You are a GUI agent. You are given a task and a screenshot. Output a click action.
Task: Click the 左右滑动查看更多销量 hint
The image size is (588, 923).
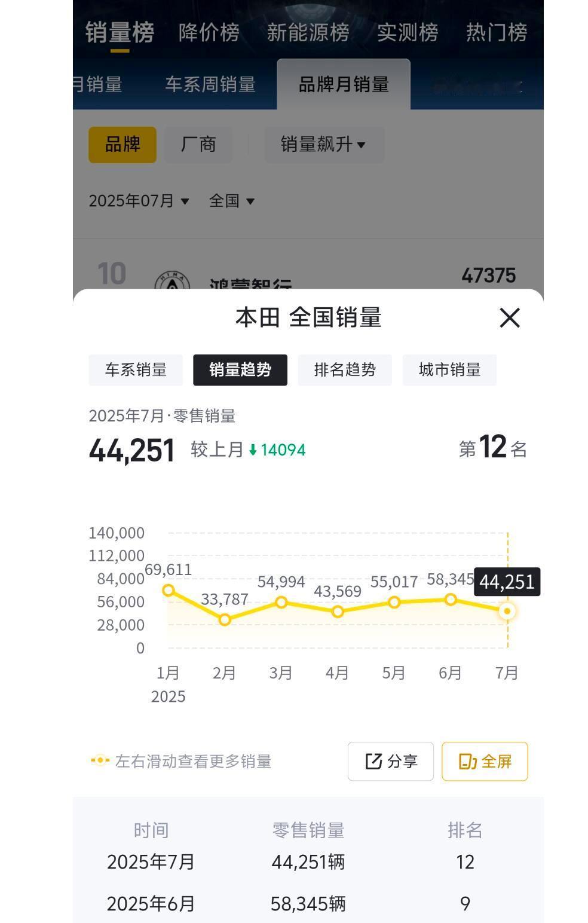tap(181, 761)
